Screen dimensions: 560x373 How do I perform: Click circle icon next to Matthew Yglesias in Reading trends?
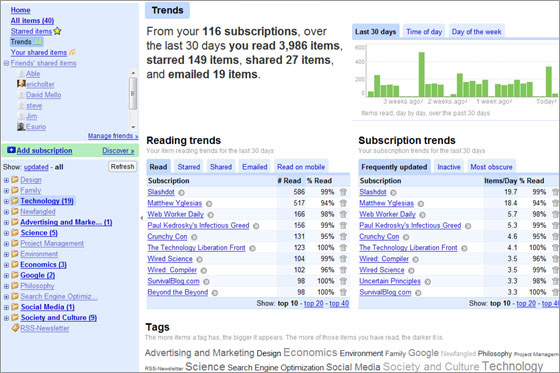pyautogui.click(x=209, y=204)
